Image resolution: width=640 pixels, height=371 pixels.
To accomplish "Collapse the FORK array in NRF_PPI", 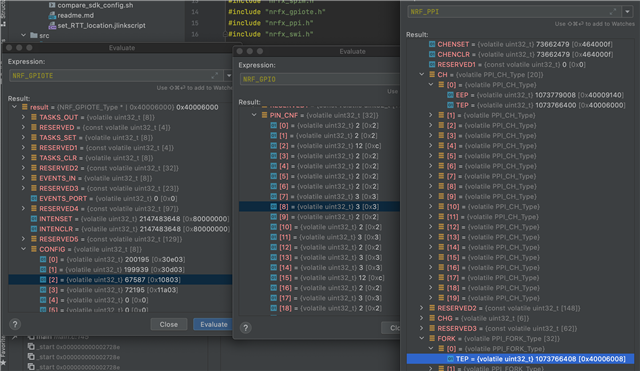I will (x=422, y=338).
